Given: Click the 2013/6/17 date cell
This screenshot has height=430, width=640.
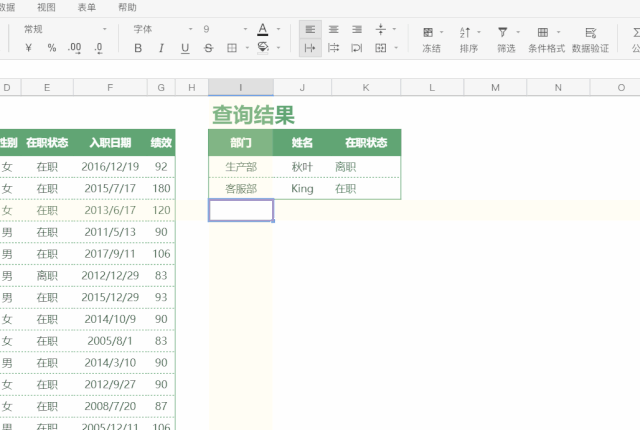Looking at the screenshot, I should pyautogui.click(x=110, y=210).
